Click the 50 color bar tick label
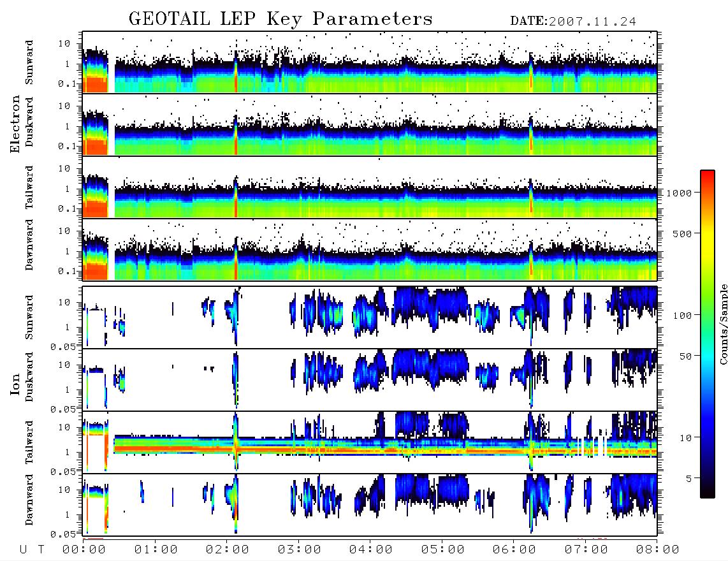 tap(686, 356)
